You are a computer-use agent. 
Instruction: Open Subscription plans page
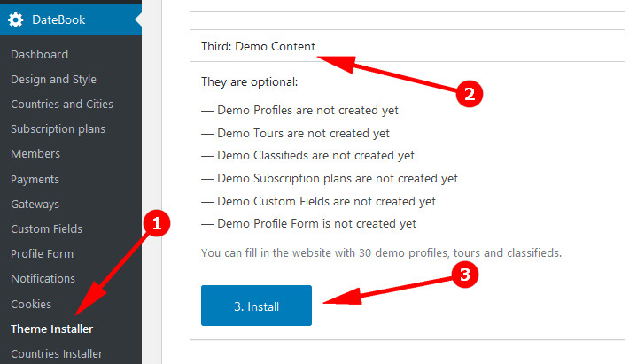(x=58, y=128)
